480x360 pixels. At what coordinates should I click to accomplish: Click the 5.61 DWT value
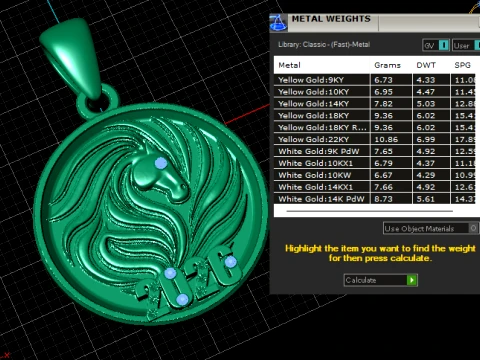click(426, 199)
